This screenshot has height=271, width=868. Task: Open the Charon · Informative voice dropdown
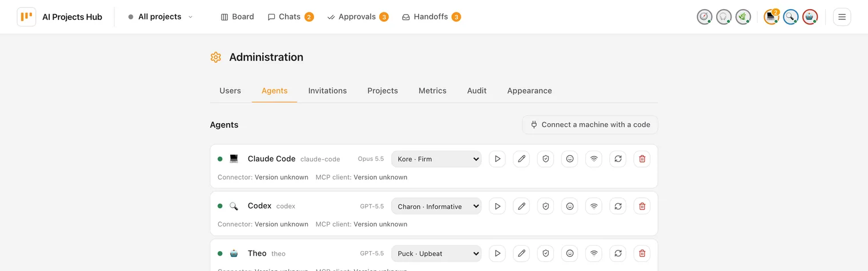(436, 206)
